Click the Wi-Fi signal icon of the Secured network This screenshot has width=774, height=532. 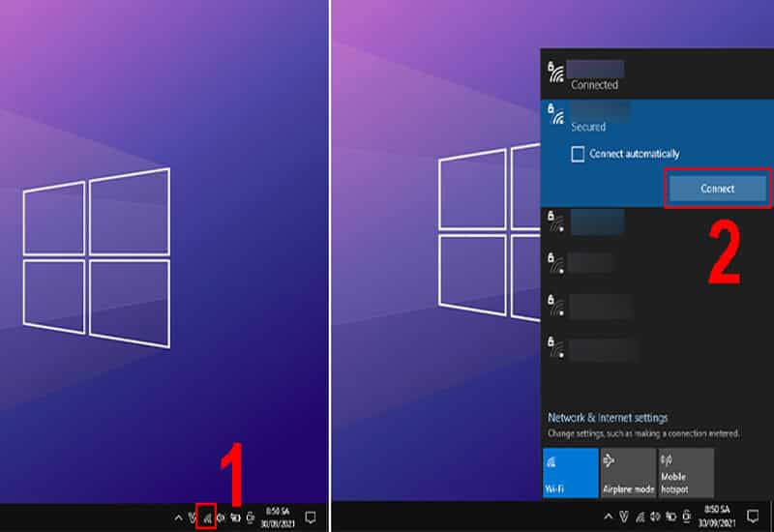coord(556,114)
